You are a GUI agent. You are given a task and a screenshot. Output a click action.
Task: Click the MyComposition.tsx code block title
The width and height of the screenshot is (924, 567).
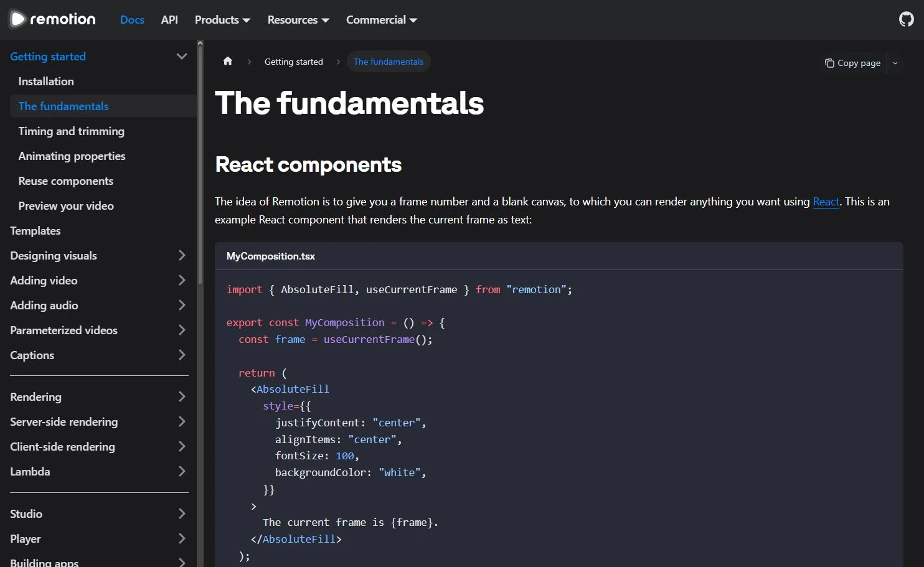[271, 256]
